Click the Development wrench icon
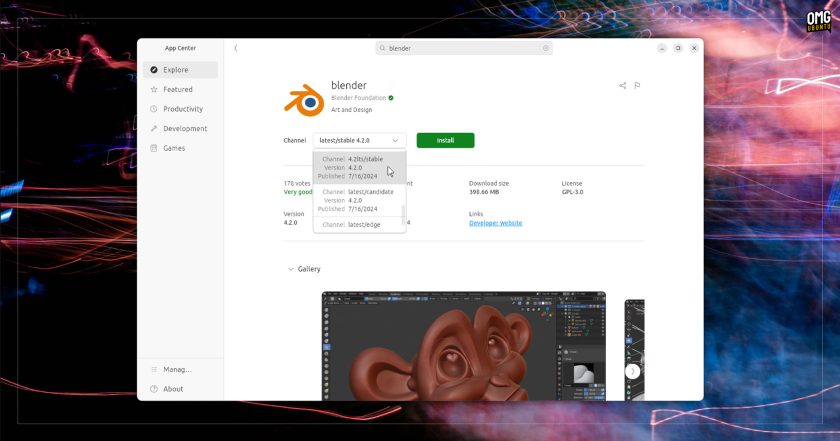 click(154, 129)
